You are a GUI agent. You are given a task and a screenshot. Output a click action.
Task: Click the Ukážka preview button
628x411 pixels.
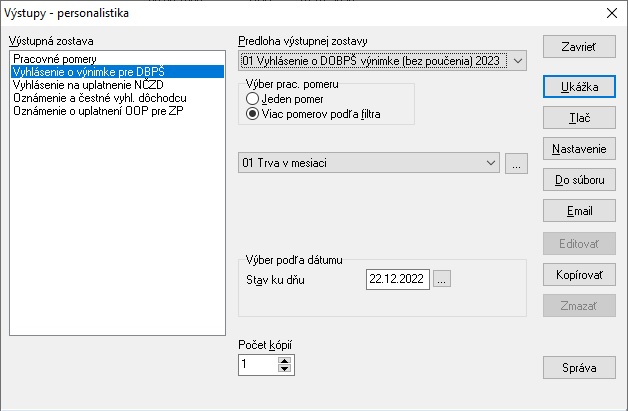[x=579, y=87]
